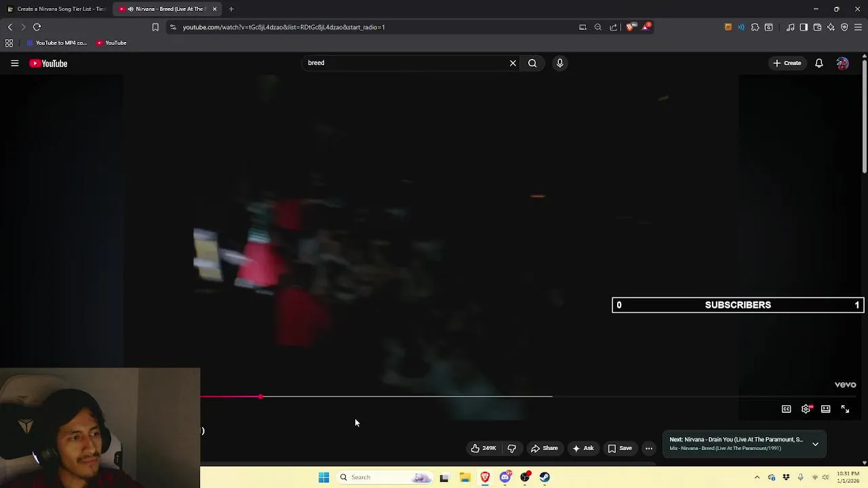
Task: Open the notifications bell
Action: pyautogui.click(x=818, y=63)
